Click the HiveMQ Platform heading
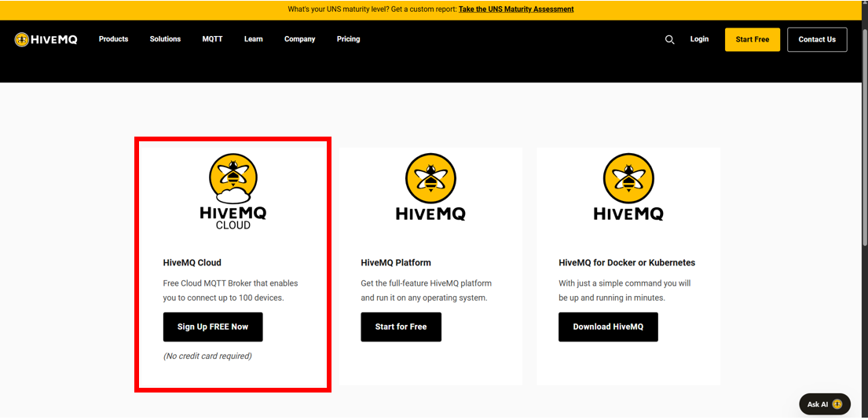Image resolution: width=868 pixels, height=420 pixels. 396,263
